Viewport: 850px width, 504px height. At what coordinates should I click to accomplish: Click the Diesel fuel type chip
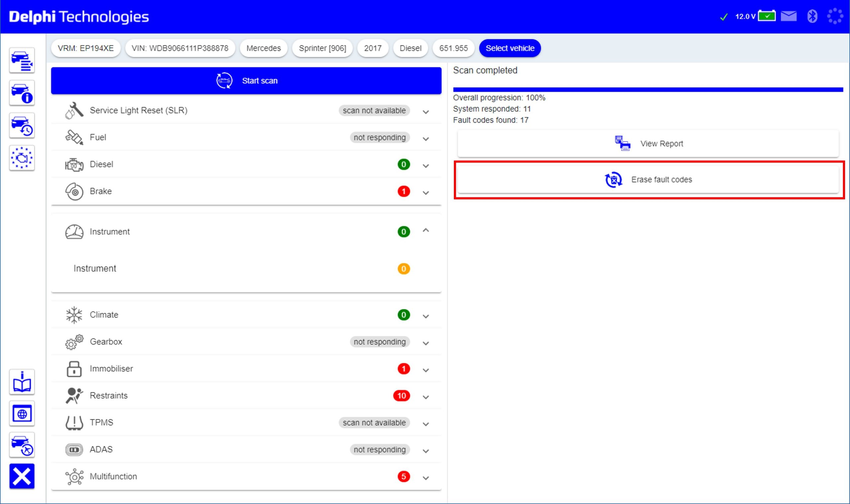tap(410, 48)
